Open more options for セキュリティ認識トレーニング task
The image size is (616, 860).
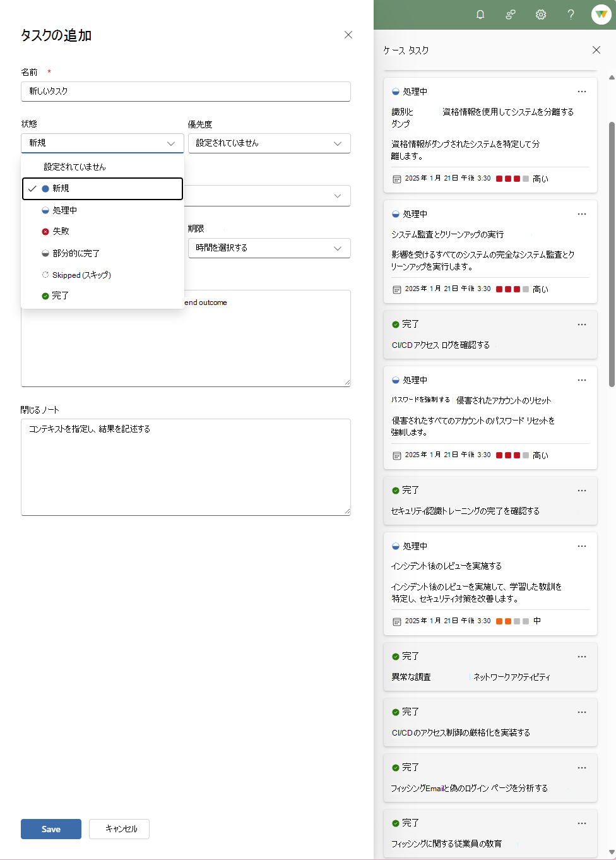(x=582, y=491)
